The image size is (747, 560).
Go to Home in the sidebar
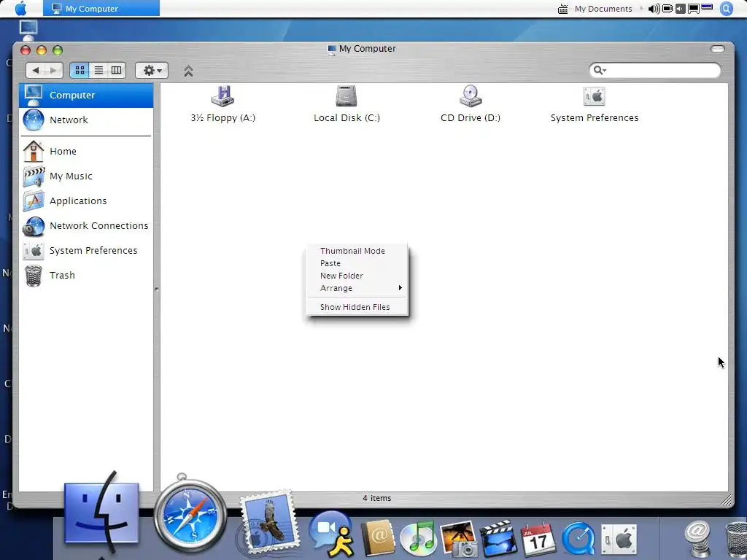pos(86,152)
